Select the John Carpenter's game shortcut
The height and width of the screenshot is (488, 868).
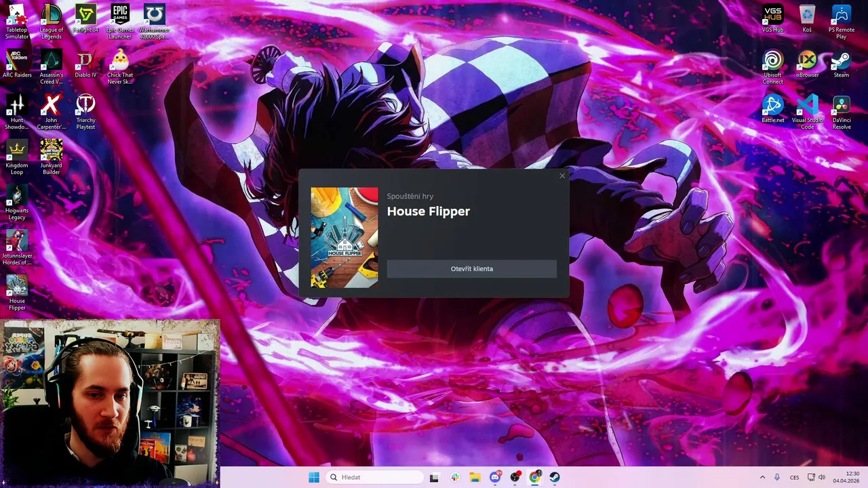[x=52, y=113]
